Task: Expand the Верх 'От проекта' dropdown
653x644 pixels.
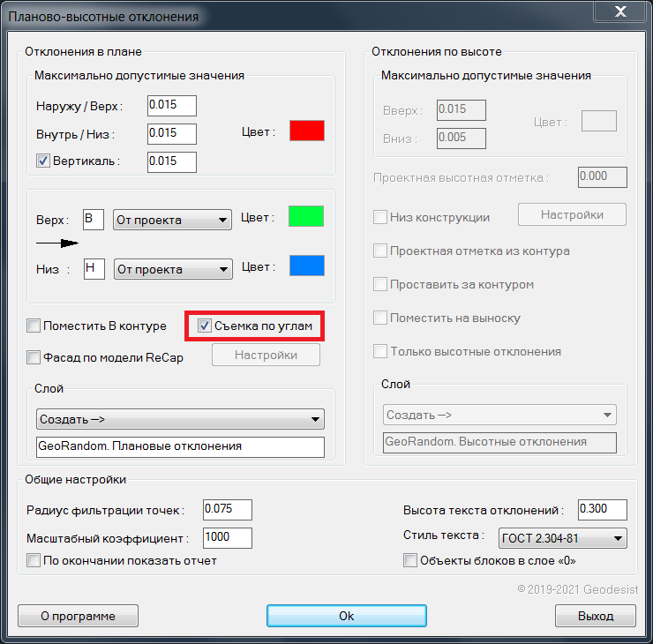Action: (x=172, y=219)
